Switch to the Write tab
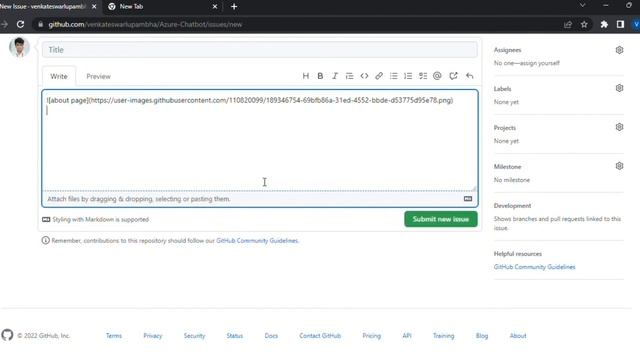 [x=59, y=76]
